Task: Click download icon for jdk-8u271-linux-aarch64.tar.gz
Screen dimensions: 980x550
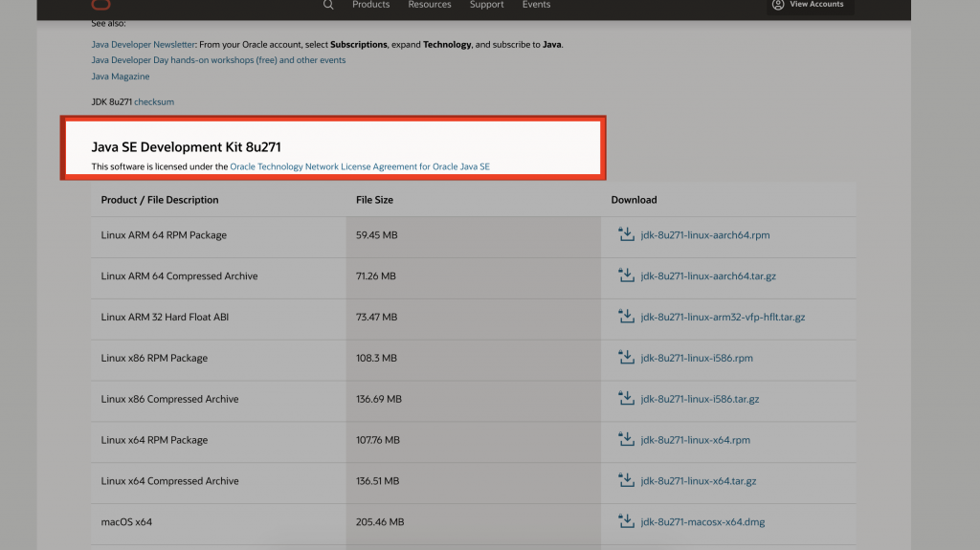Action: click(x=626, y=275)
